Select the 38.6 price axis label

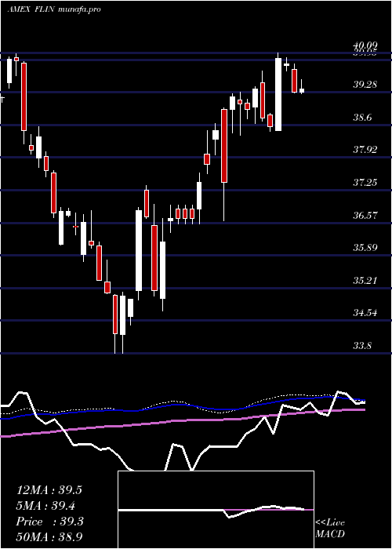coord(362,118)
